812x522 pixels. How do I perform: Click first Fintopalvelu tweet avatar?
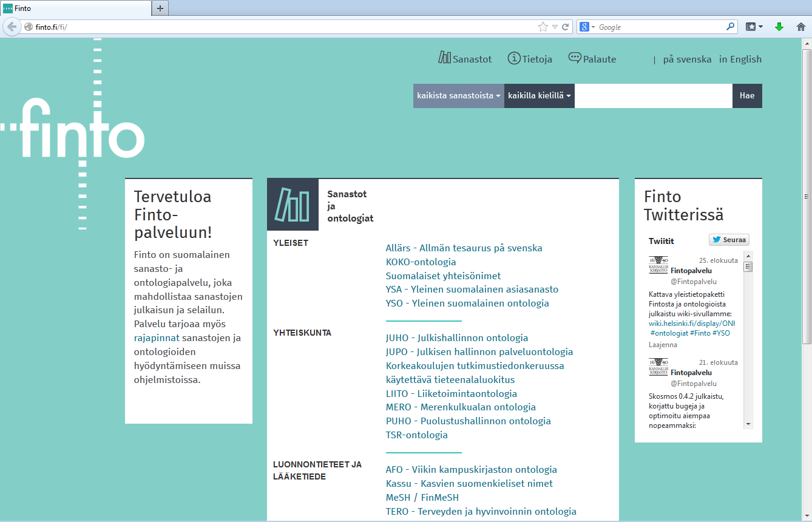click(658, 265)
